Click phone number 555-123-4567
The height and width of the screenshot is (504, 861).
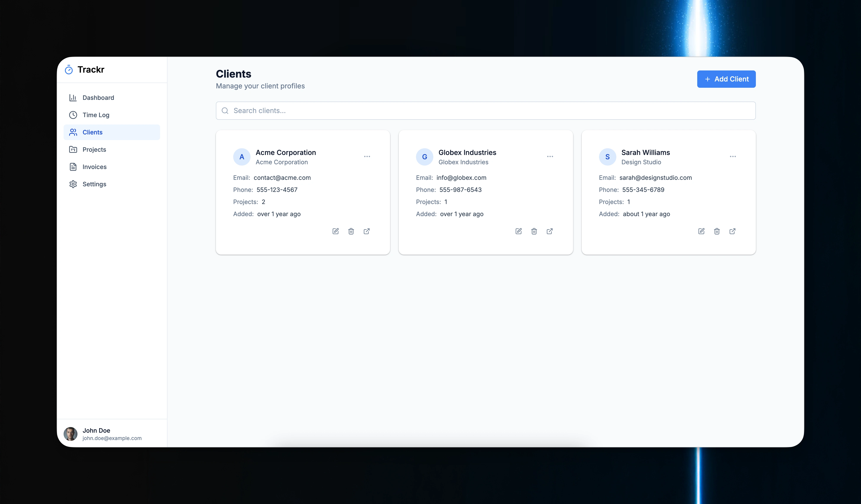click(x=277, y=190)
